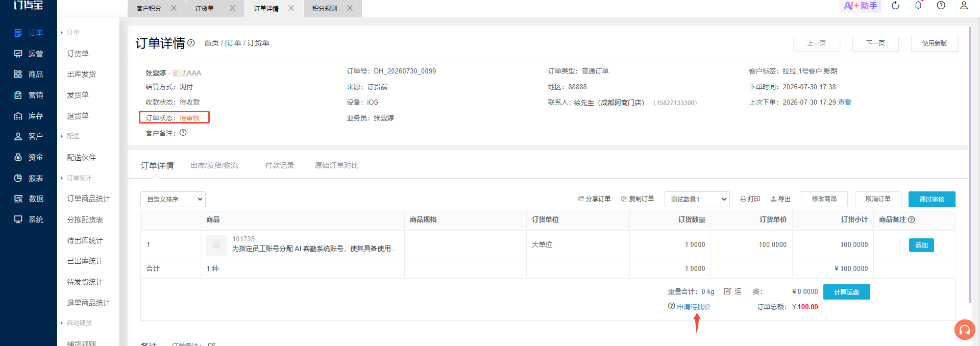Open 配送伙伴 in the submenu
Screen dimensions: 980x346
click(82, 157)
